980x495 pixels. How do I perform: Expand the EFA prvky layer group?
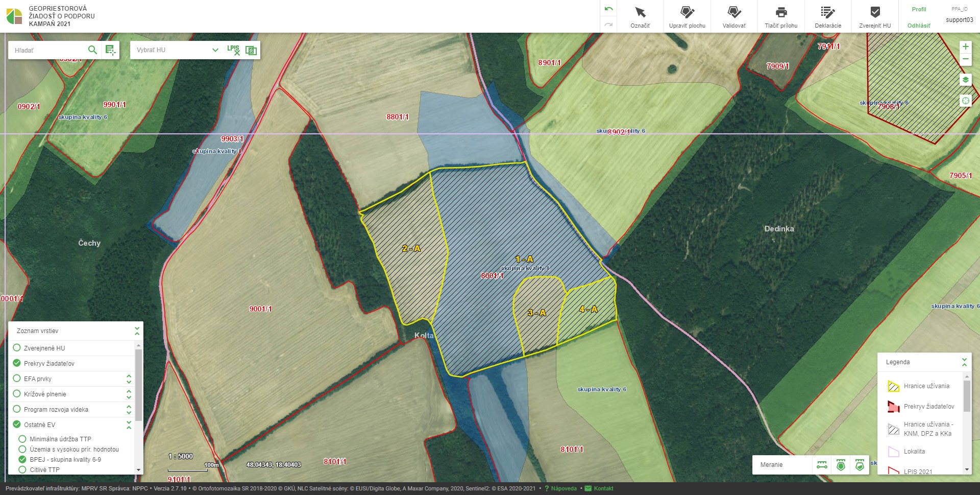(129, 379)
